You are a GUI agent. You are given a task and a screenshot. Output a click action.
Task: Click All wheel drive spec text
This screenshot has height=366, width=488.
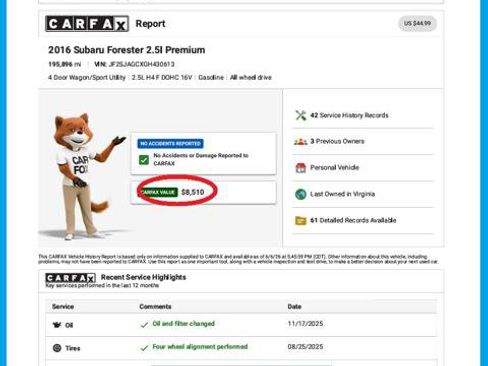251,77
